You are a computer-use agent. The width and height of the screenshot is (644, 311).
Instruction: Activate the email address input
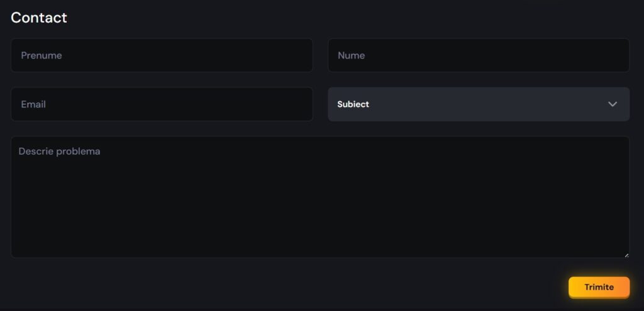162,104
